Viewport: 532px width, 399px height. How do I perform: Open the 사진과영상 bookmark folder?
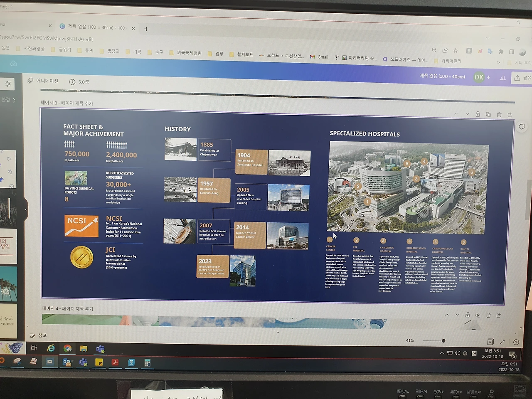30,49
